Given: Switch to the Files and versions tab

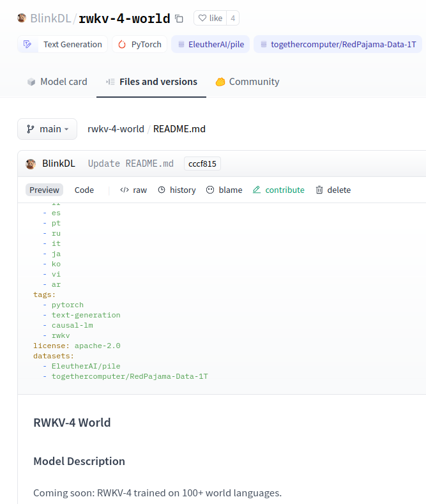Looking at the screenshot, I should click(151, 82).
